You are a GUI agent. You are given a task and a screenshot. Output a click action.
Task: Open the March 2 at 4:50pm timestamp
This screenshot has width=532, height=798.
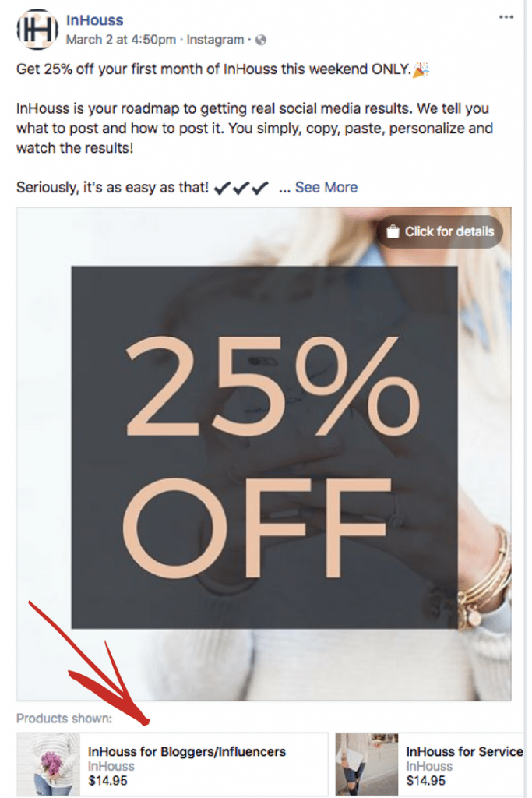click(121, 40)
